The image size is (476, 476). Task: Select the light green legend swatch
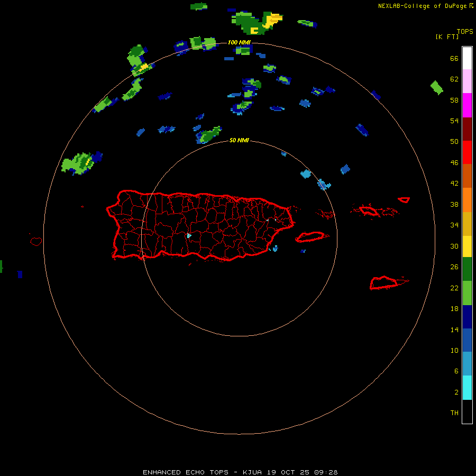[x=467, y=293]
